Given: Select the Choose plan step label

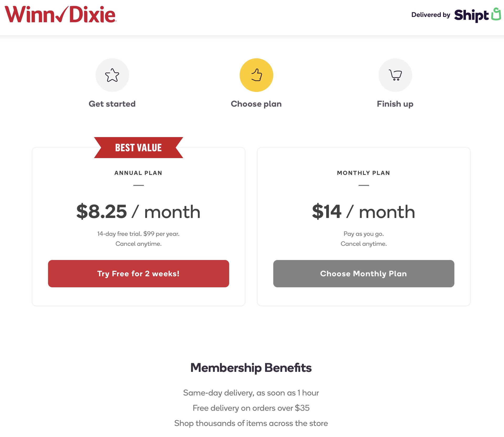Looking at the screenshot, I should pyautogui.click(x=256, y=104).
